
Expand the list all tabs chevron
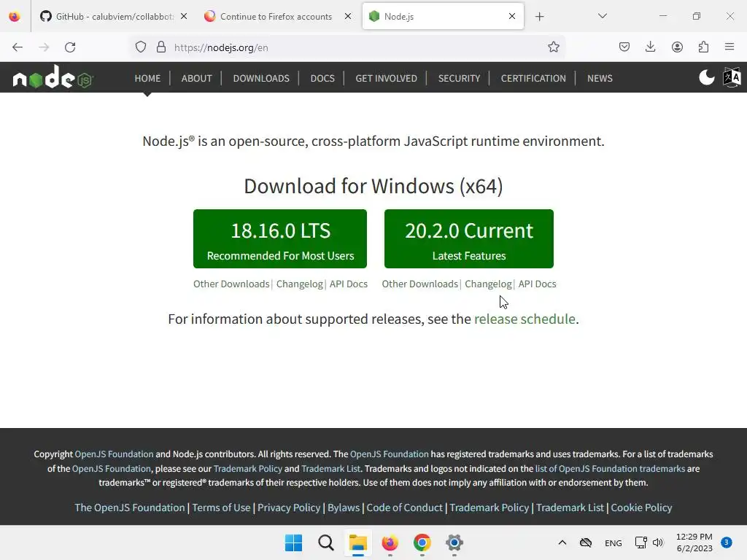602,16
